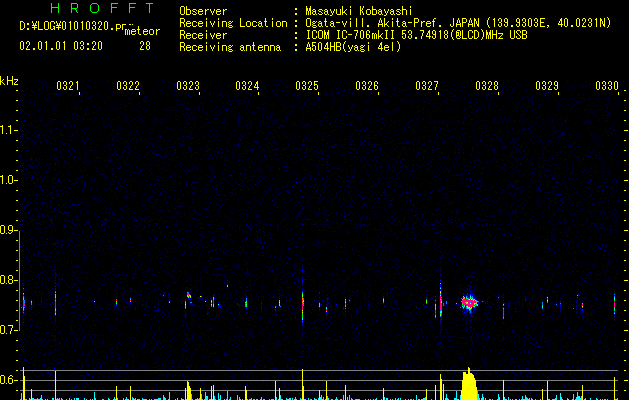Select the ICOM IC-706mkII receiver details
Screen dimensions: 629x400
(x=416, y=35)
